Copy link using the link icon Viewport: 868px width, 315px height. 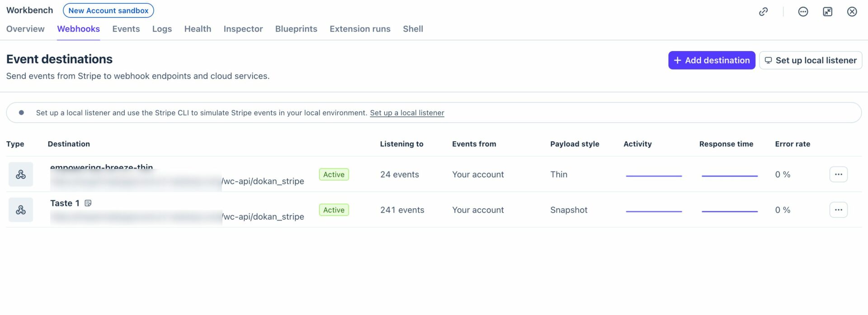pos(763,12)
